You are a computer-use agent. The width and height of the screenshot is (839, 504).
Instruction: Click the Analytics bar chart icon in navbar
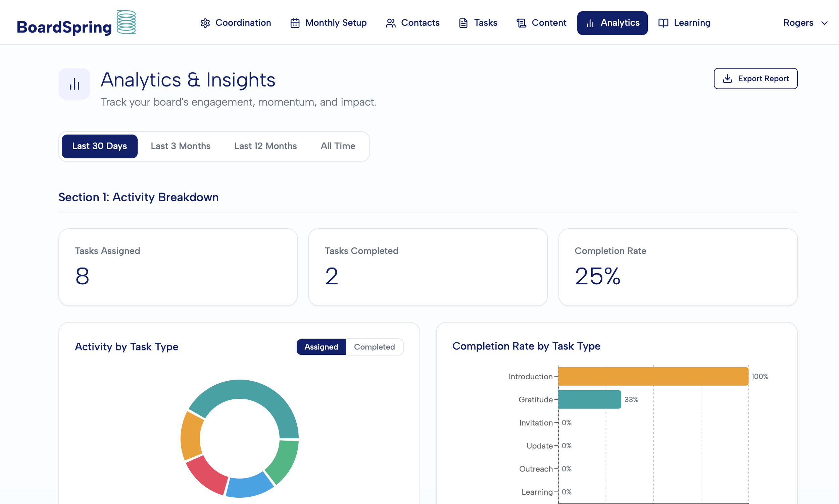(590, 23)
